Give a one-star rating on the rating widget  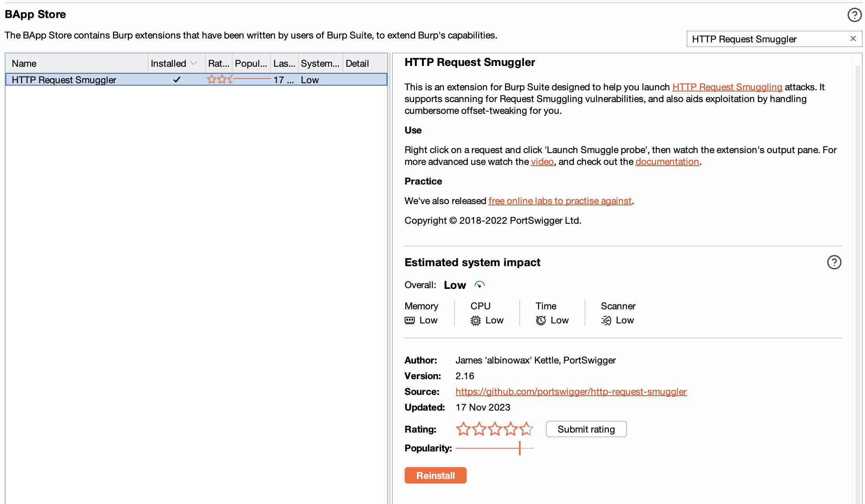[x=463, y=429]
